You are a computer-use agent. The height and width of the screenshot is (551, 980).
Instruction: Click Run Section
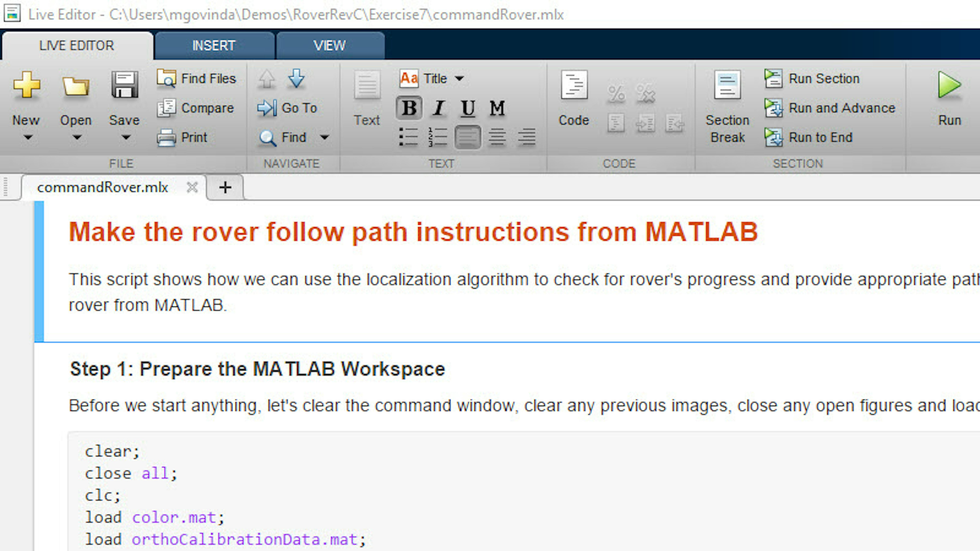pos(812,78)
